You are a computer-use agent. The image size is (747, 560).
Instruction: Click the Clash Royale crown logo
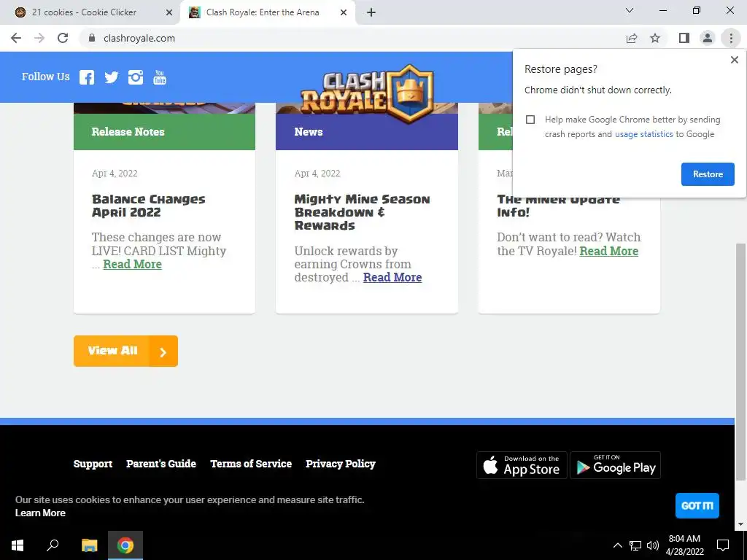pyautogui.click(x=367, y=93)
